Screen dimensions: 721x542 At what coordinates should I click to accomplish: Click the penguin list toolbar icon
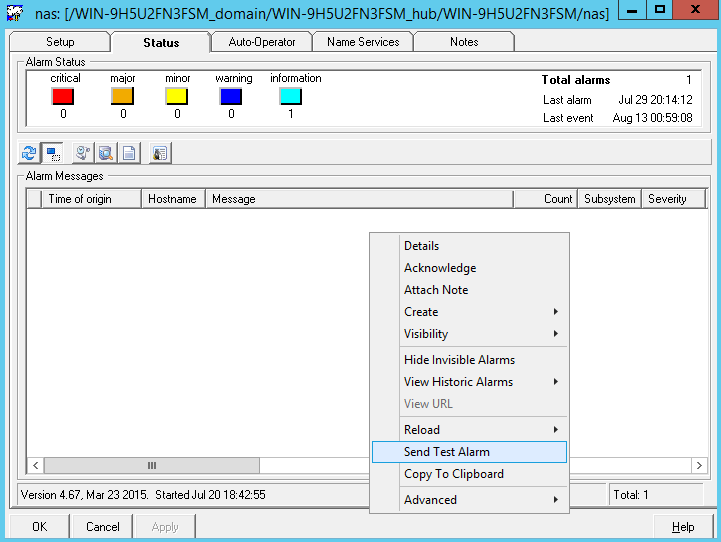click(160, 153)
